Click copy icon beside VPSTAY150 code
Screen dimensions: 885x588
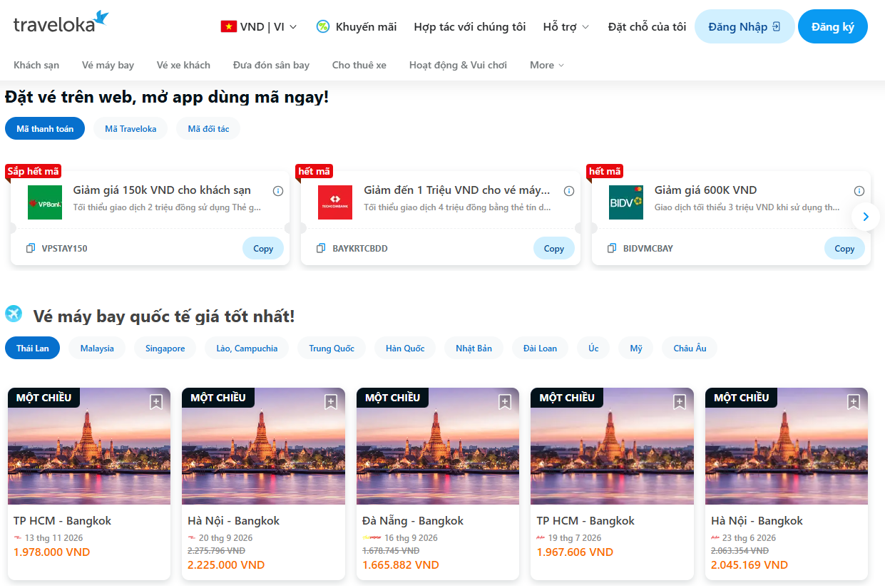click(30, 249)
